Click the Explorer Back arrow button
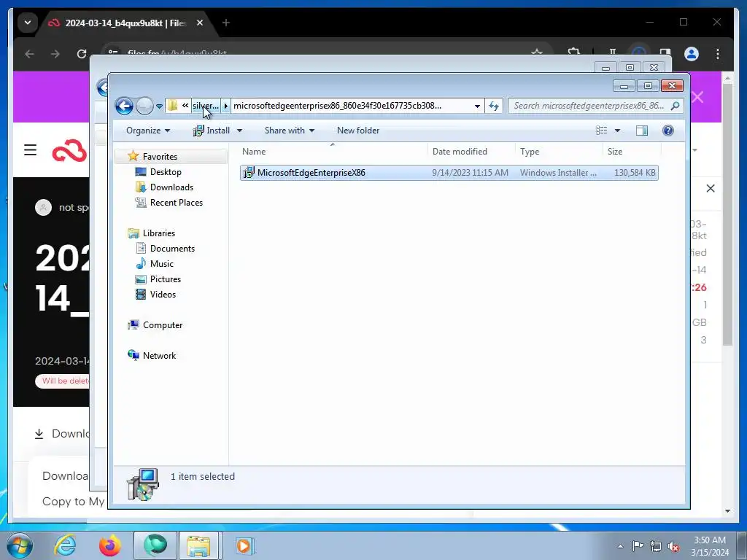The width and height of the screenshot is (747, 560). tap(124, 106)
